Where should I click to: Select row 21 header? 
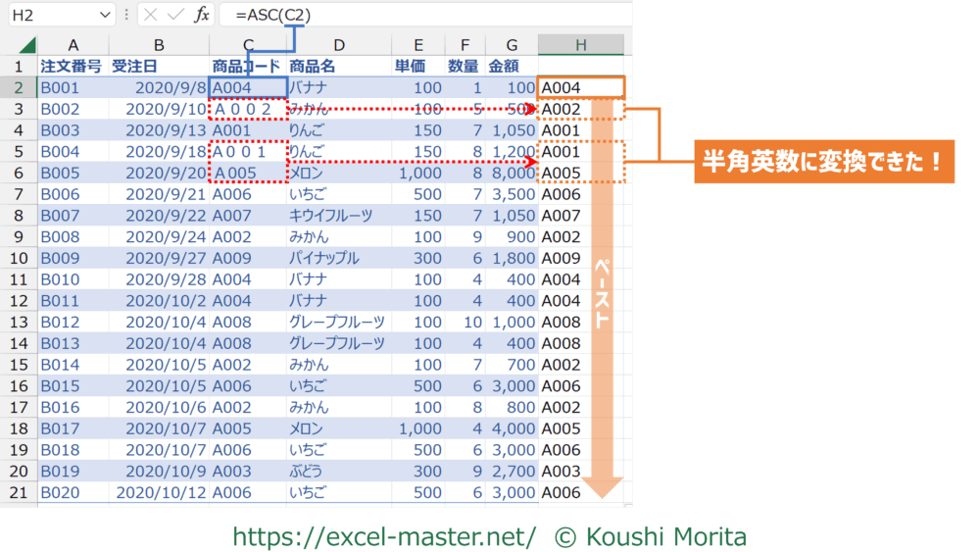coord(19,493)
